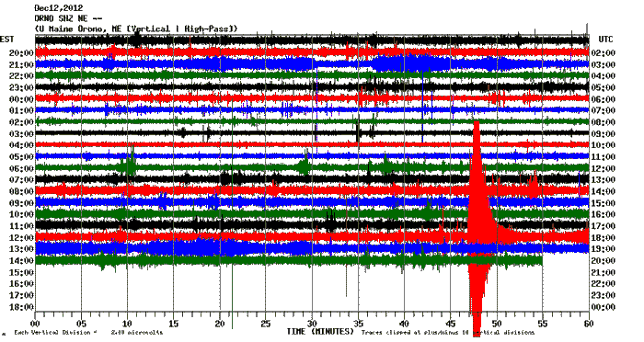The image size is (644, 342).
Task: Click the '18:00' label on EST axis
Action: tap(21, 307)
